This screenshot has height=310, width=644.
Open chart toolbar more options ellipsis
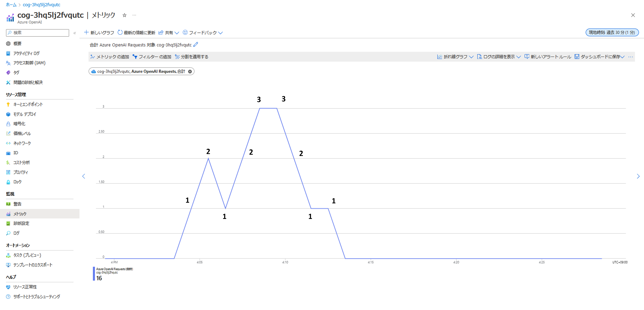tap(630, 57)
